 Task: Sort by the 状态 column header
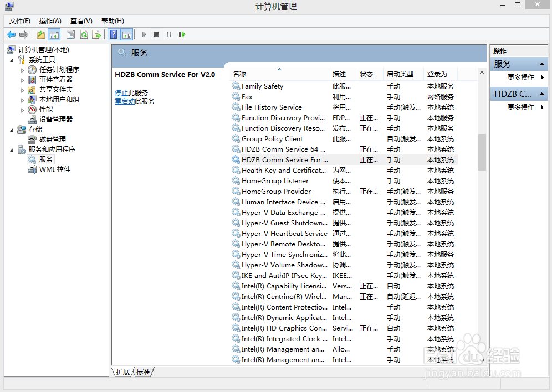coord(370,74)
